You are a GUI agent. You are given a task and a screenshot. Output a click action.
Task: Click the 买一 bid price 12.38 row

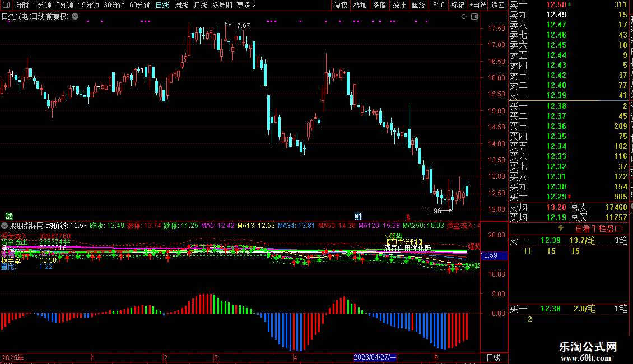pos(569,106)
